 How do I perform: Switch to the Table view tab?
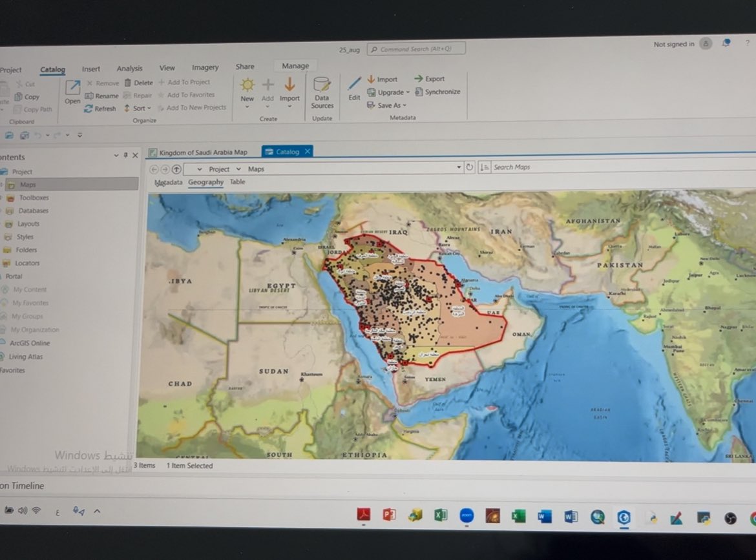(237, 181)
